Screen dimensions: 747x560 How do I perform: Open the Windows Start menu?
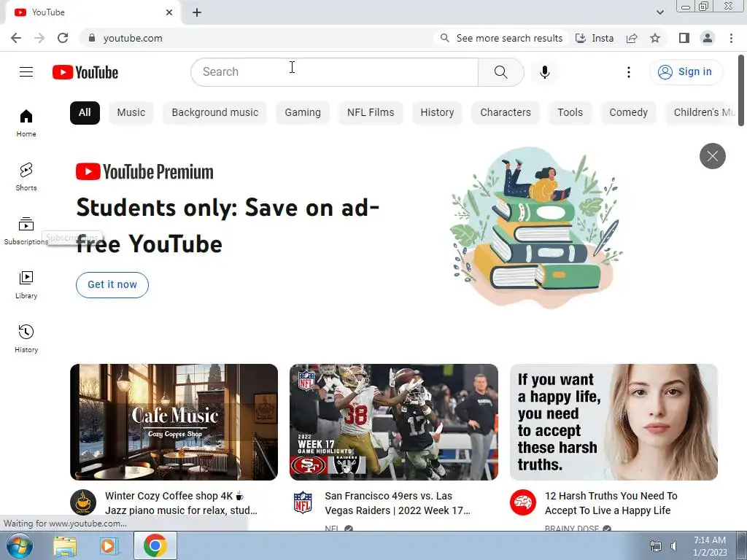pos(20,545)
